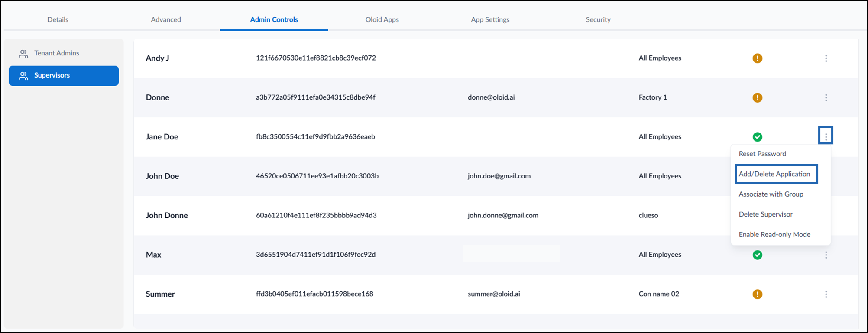This screenshot has height=333, width=868.
Task: Click ID 60a61210f4e111ef8f235bbbb9ad94d3
Action: pos(316,215)
